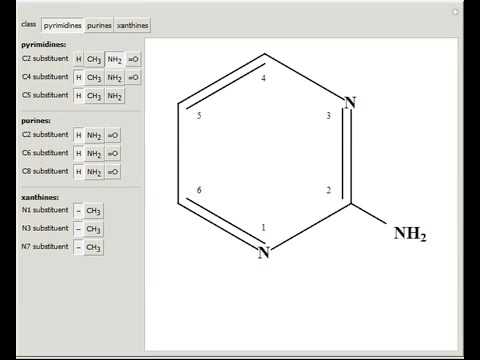Set purine C2 substituent to NH2
Viewport: 480px width, 360px height.
click(x=94, y=135)
